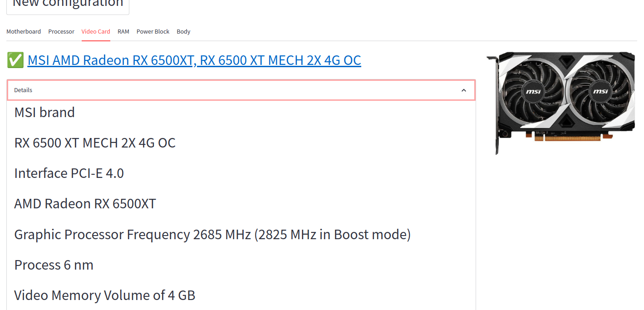Select the Video Card tab
This screenshot has height=310, width=644.
(x=96, y=32)
